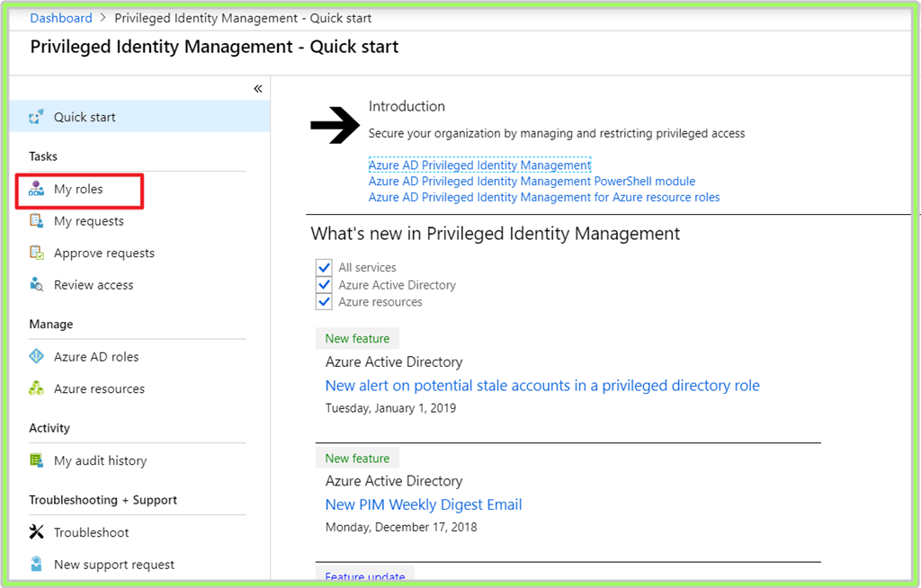Click the Review access search icon
This screenshot has width=921, height=588.
click(36, 285)
